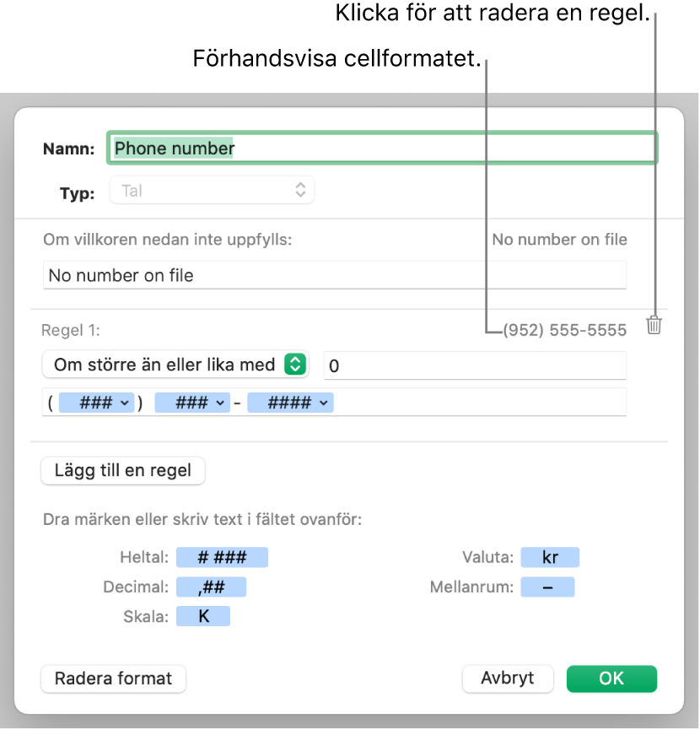Click the Namn field containing 'Phone number'

381,149
